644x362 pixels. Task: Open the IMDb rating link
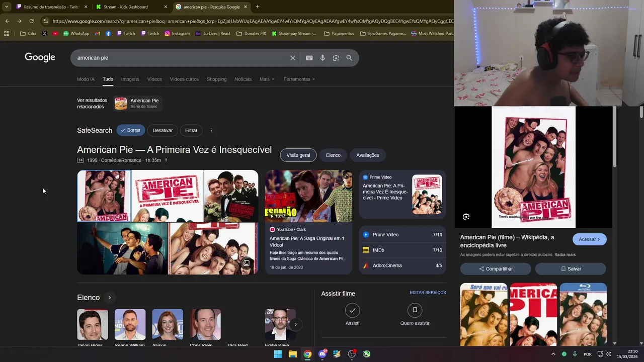[403, 250]
